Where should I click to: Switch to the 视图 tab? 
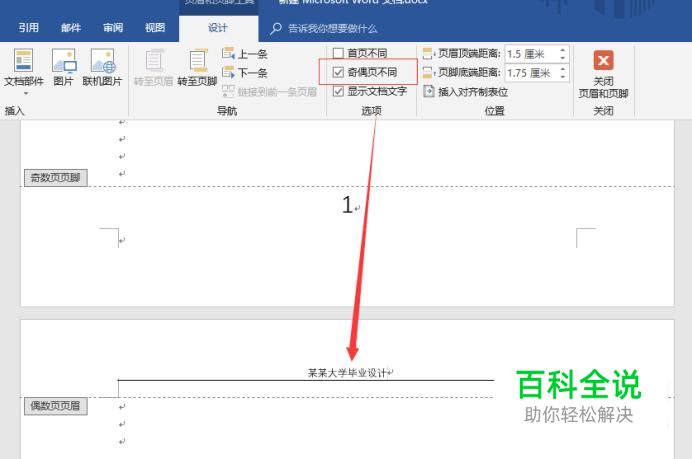pyautogui.click(x=155, y=28)
